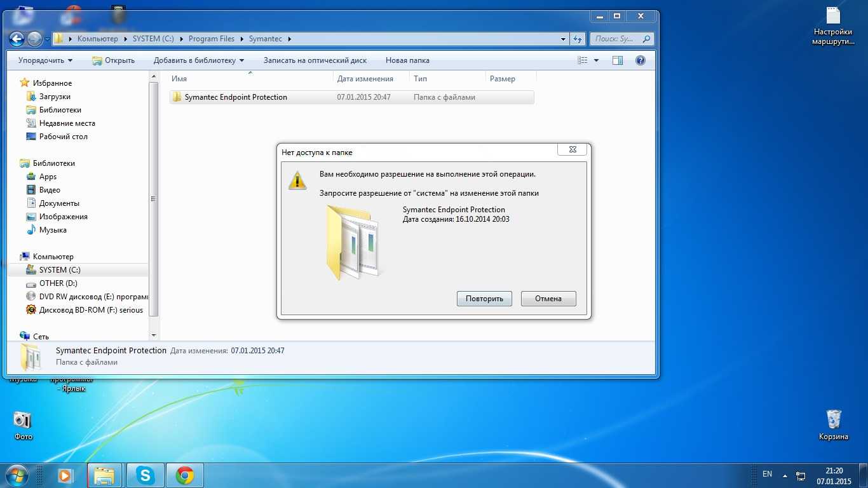The image size is (868, 488).
Task: Sort by Дата изменения column header
Action: [x=371, y=79]
